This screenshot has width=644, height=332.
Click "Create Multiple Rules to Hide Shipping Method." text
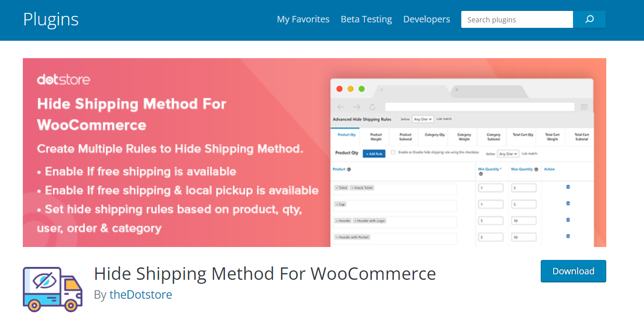pos(170,149)
